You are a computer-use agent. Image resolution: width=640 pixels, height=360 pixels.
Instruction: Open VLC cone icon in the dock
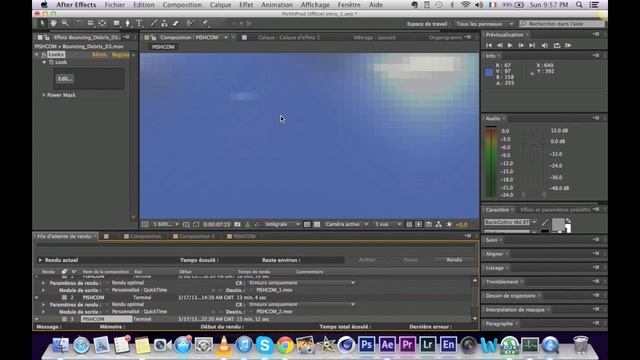pyautogui.click(x=224, y=345)
